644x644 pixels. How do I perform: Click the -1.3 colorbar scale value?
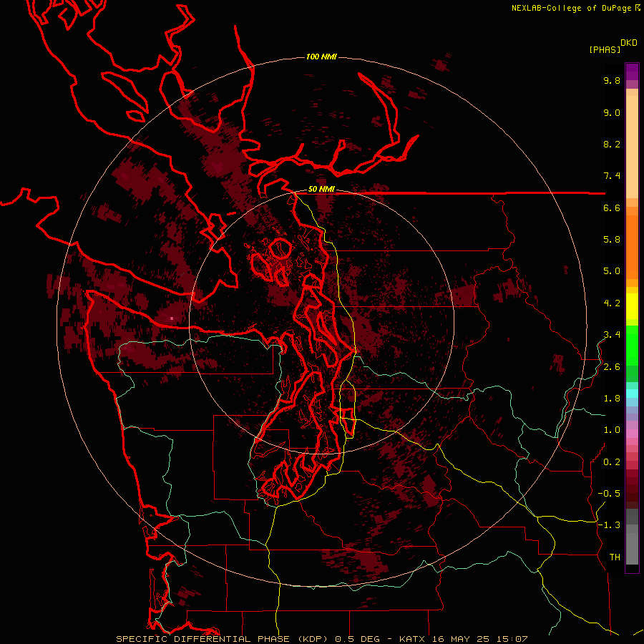tap(609, 526)
